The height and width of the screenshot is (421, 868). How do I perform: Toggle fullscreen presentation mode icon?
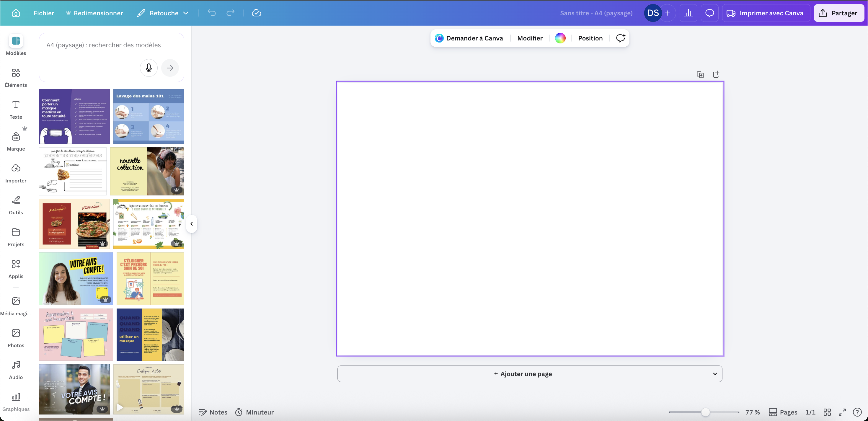pos(842,412)
